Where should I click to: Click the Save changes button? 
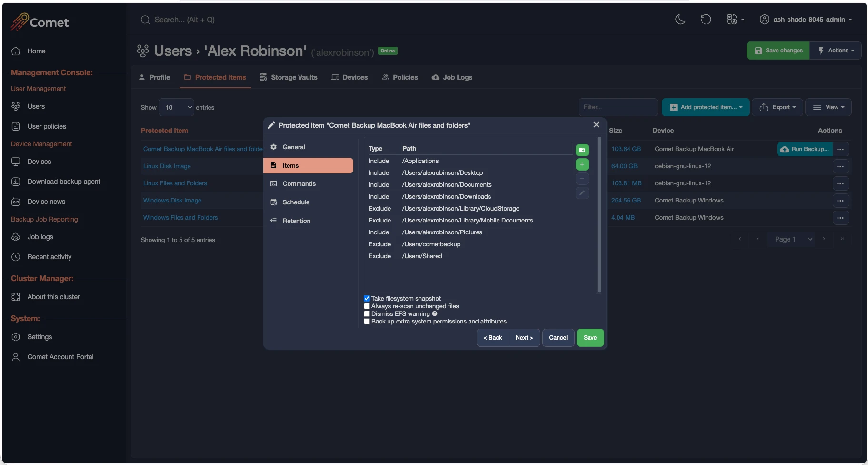click(x=778, y=51)
